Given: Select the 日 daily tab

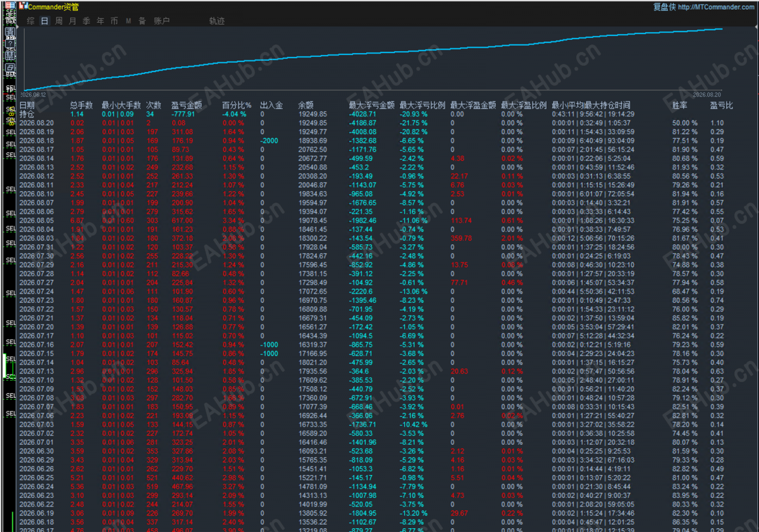Looking at the screenshot, I should (x=44, y=21).
